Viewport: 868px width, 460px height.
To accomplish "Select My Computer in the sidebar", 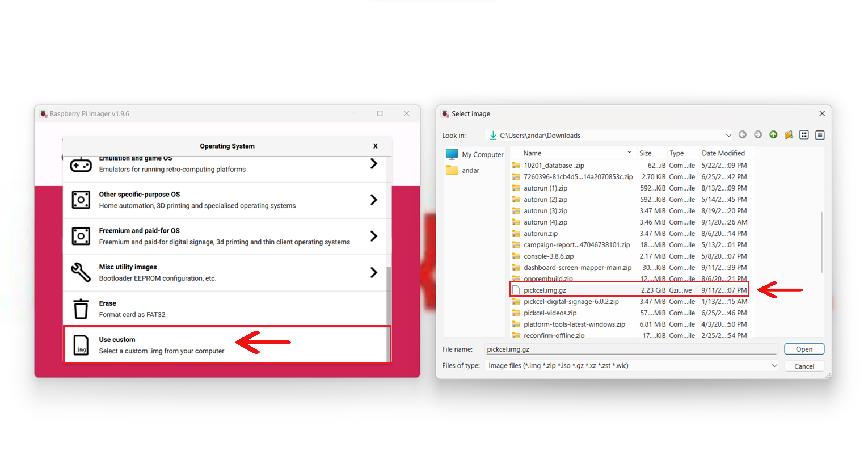I will 475,154.
